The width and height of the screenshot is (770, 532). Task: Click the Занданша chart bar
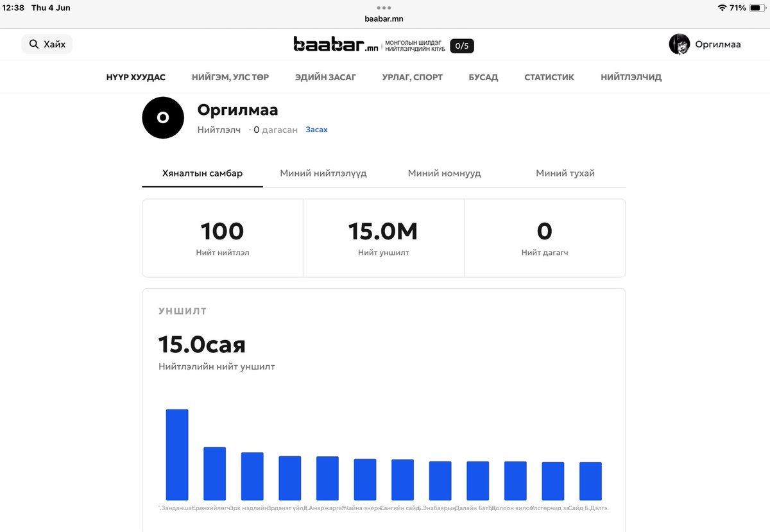tap(177, 454)
